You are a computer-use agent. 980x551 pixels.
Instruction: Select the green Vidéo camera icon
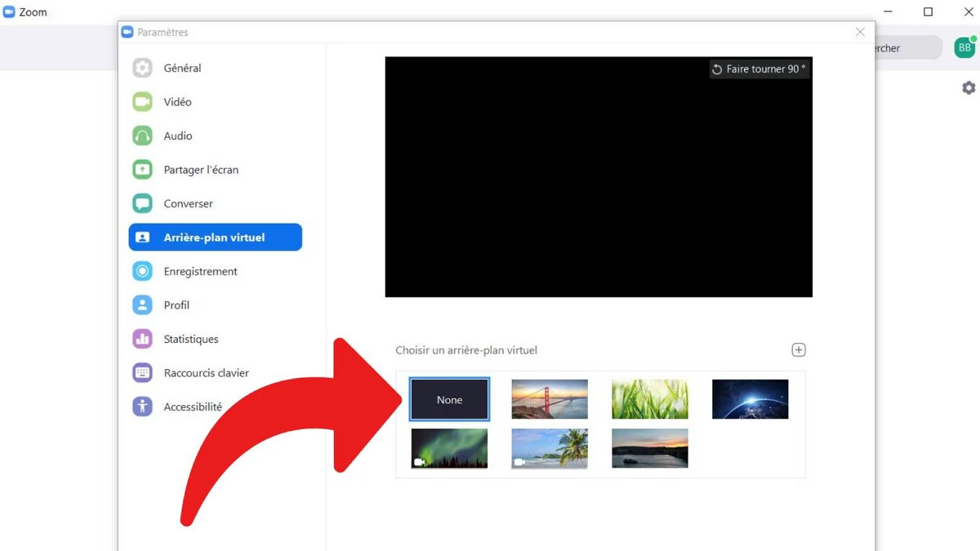(x=142, y=102)
